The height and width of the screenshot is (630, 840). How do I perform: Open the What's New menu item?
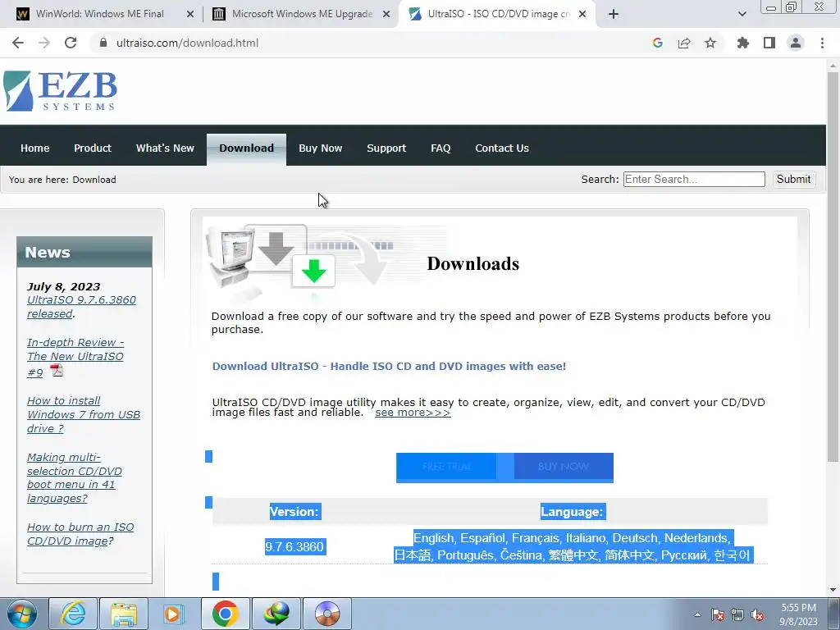coord(165,148)
